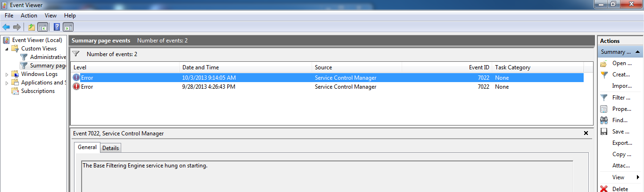Open the Action menu
The image size is (644, 192).
(29, 16)
